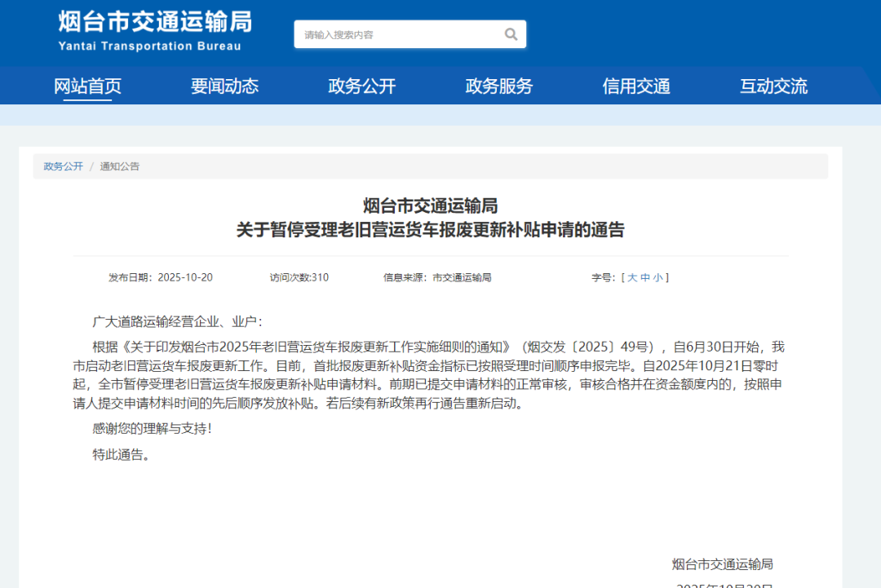881x588 pixels.
Task: Set font size to 小
Action: coord(657,277)
